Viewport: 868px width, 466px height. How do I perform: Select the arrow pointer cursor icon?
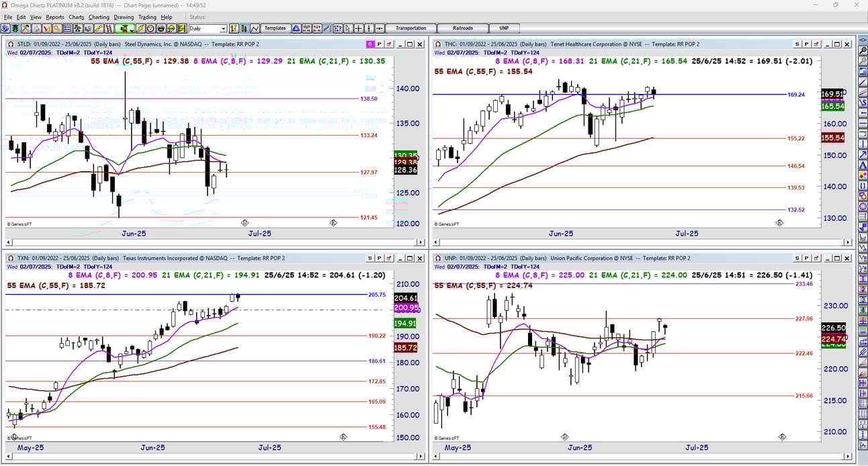click(348, 29)
